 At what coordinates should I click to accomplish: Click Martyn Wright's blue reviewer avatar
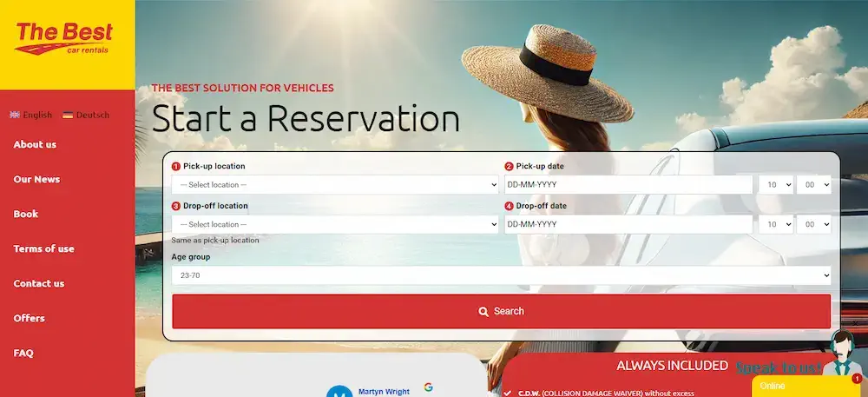[x=338, y=393]
